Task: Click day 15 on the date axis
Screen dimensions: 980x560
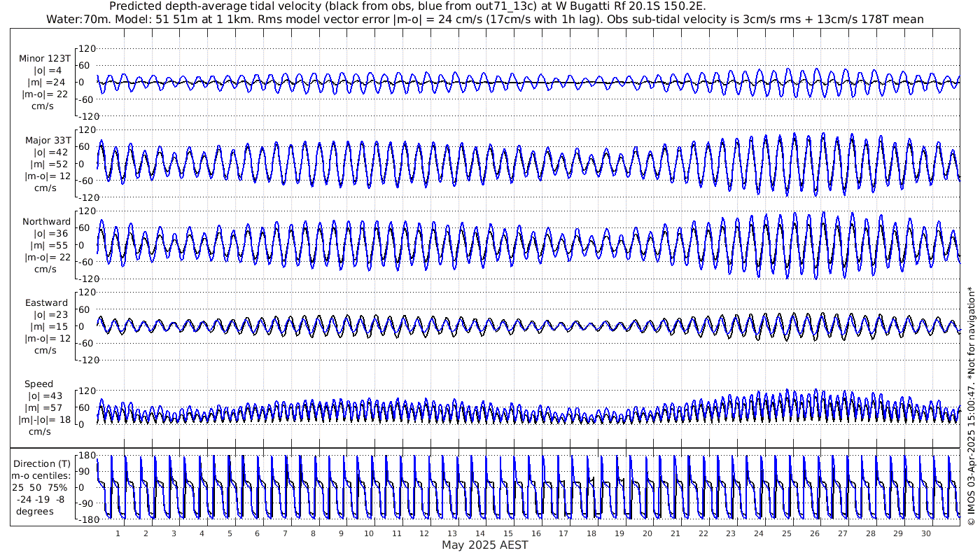Action: click(508, 533)
